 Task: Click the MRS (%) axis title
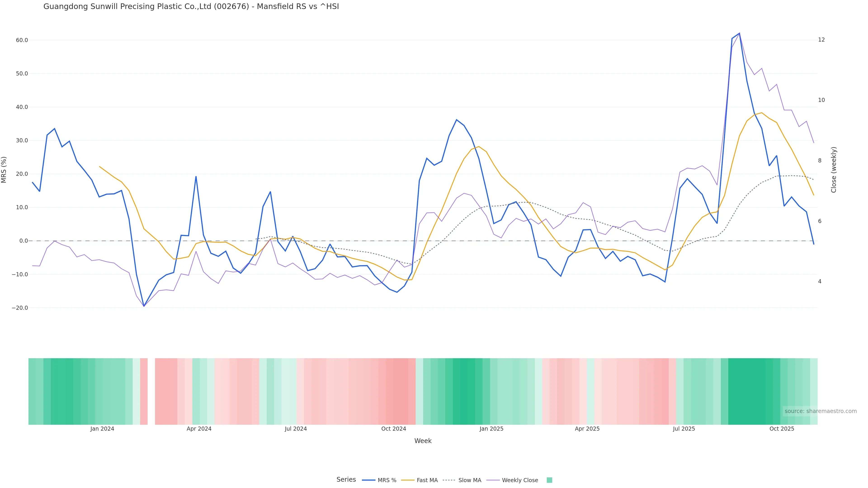coord(4,170)
